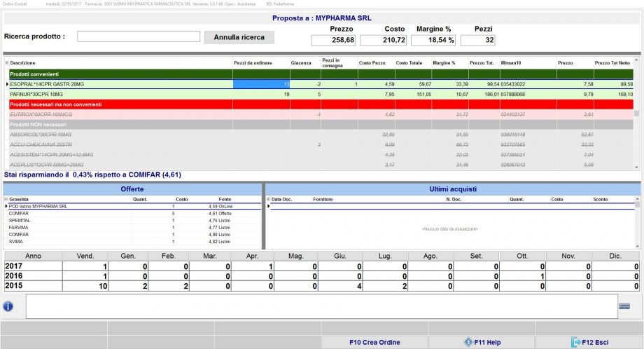Screen dimensions: 644x349
Task: Collapse the Prodotti convenienti group header
Action: tap(34, 74)
